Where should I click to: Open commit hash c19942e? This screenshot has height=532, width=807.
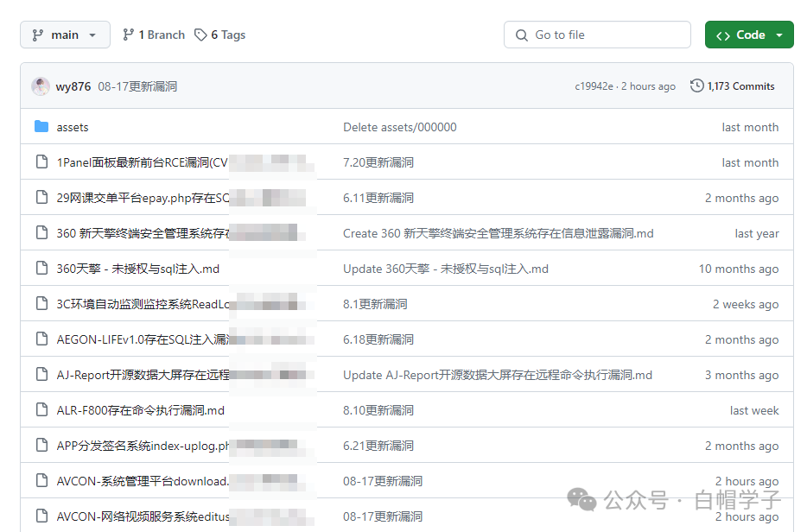[x=594, y=86]
